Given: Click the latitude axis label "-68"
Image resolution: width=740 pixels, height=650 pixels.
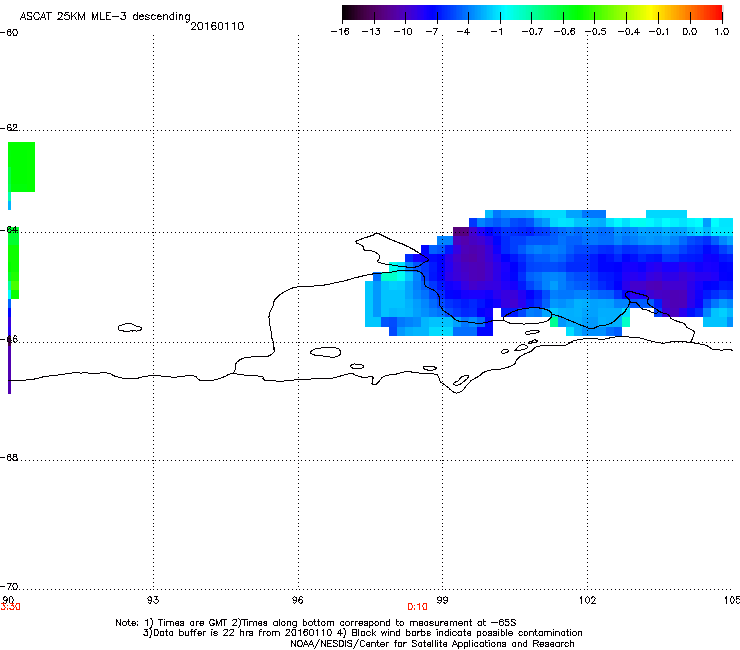Looking at the screenshot, I should [9, 458].
